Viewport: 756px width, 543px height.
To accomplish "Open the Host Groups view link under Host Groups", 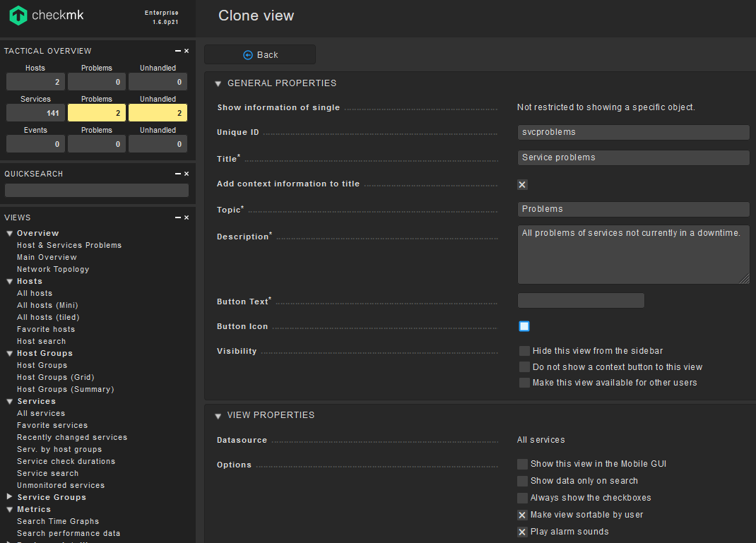I will coord(42,365).
